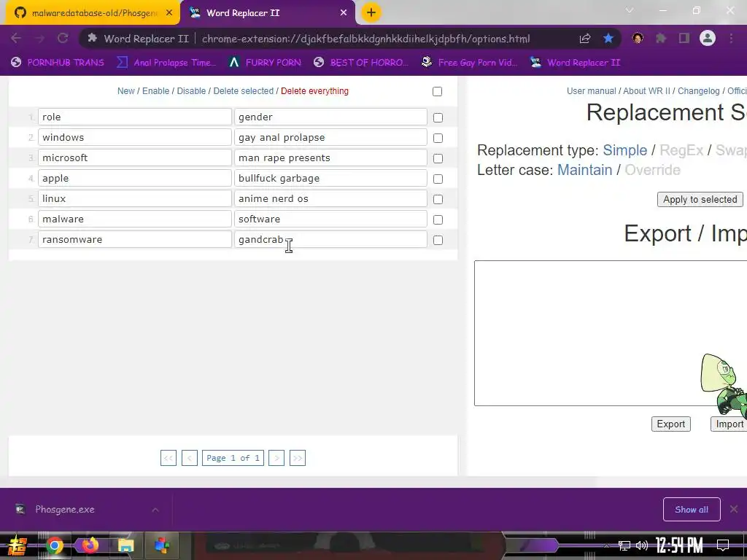Image resolution: width=747 pixels, height=560 pixels.
Task: Click the 'role' search field
Action: coord(135,117)
